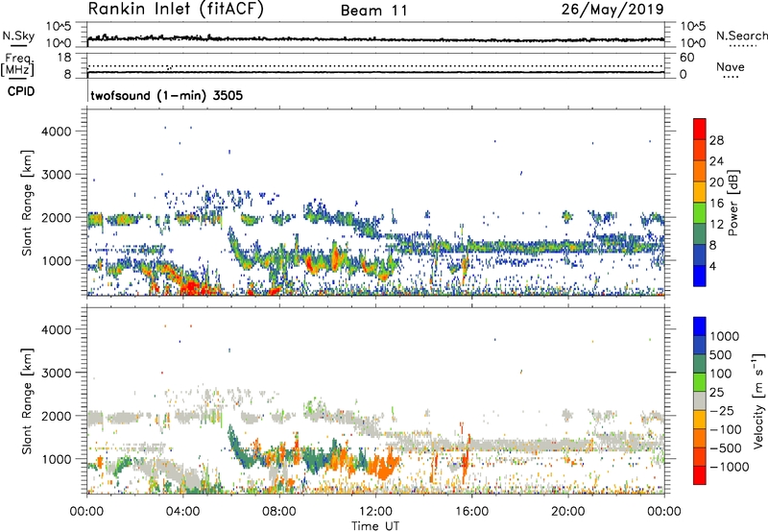Pick the light green 12–16 dB Power segment
This screenshot has width=768, height=532.
pyautogui.click(x=700, y=212)
